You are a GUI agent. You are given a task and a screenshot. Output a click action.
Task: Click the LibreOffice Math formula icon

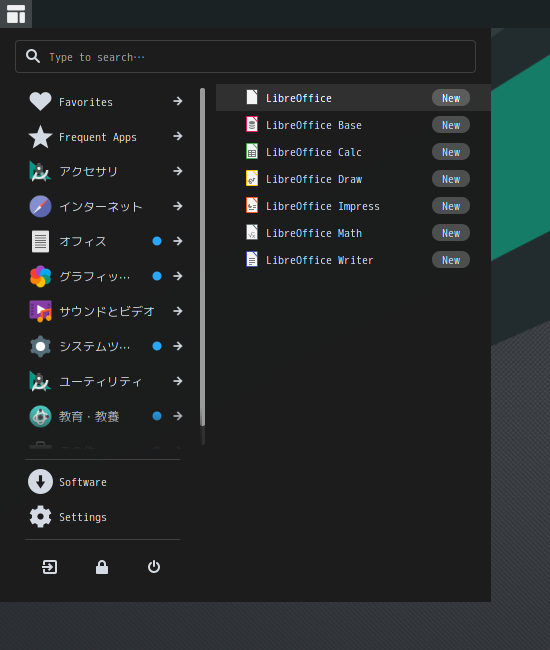pos(252,232)
